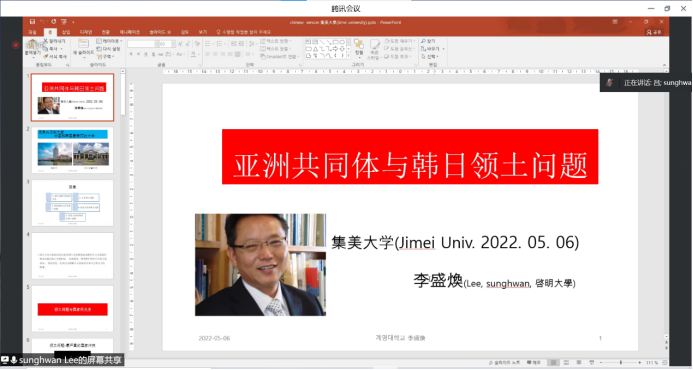
Task: Open the Insert (삽입) ribbon tab
Action: click(x=66, y=32)
